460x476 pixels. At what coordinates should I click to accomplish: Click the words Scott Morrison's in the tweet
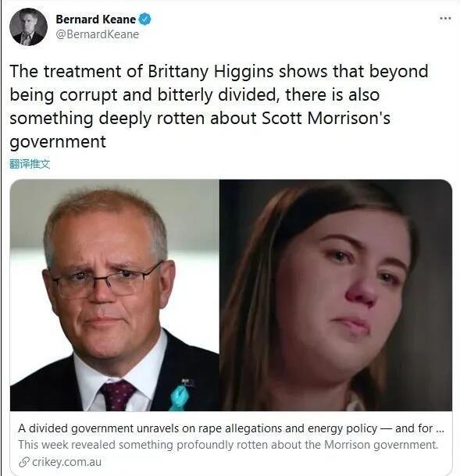coord(326,119)
